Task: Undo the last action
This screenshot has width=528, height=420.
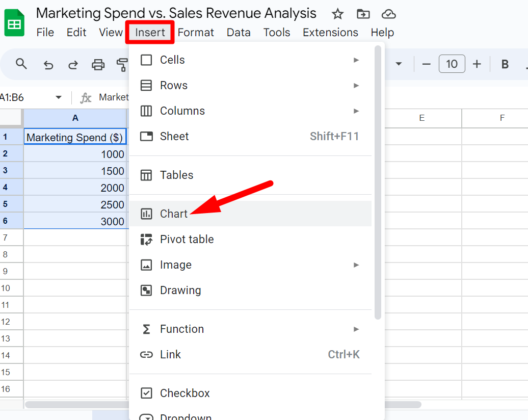Action: (x=48, y=64)
